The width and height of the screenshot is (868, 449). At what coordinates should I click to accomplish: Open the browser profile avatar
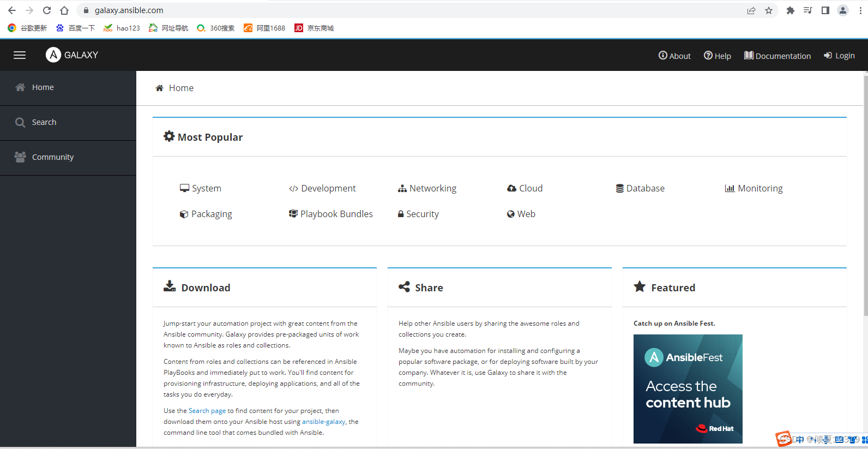coord(843,10)
